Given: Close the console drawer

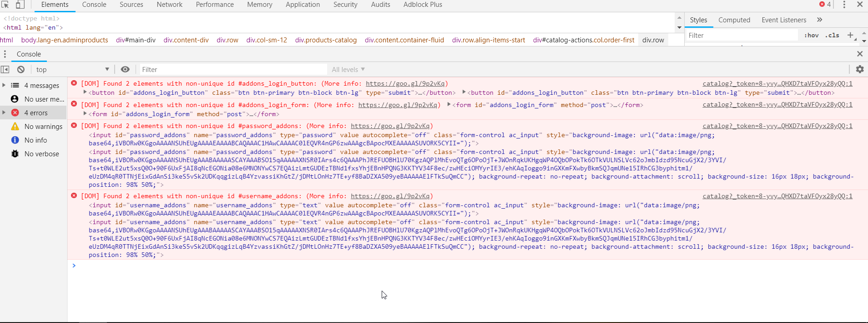Looking at the screenshot, I should [860, 54].
